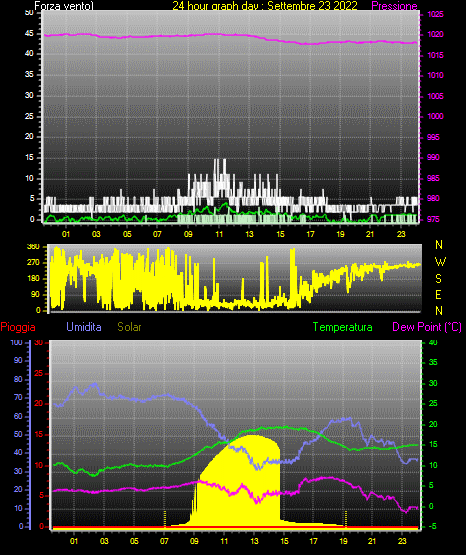Click the "S" compass letter beside wind direction graph
The width and height of the screenshot is (466, 555).
[438, 279]
